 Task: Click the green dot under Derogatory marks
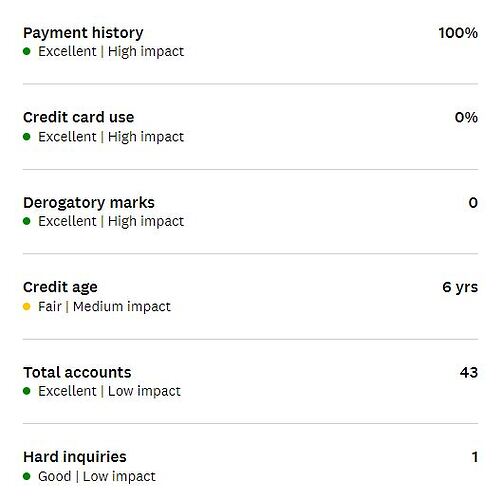(x=27, y=221)
